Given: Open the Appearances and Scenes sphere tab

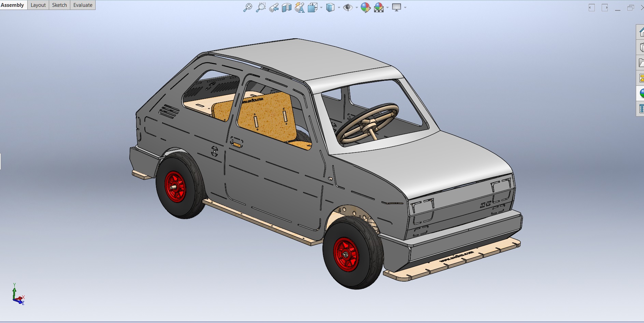Looking at the screenshot, I should point(641,93).
